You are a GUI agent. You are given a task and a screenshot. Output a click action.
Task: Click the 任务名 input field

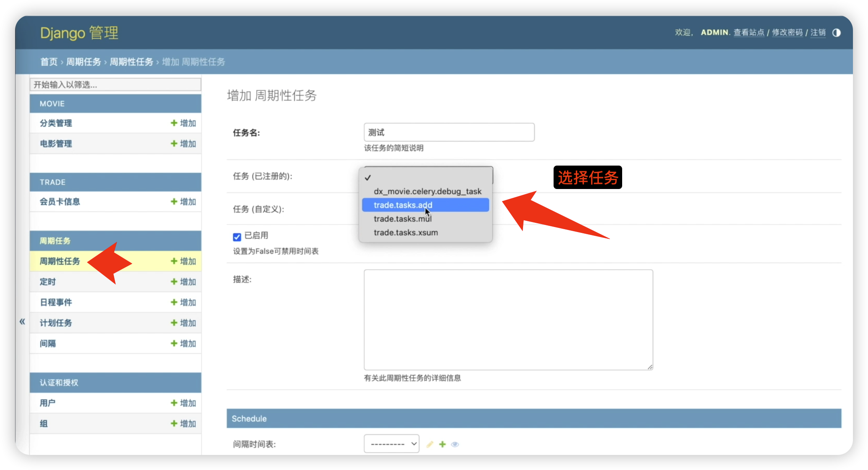click(x=449, y=132)
